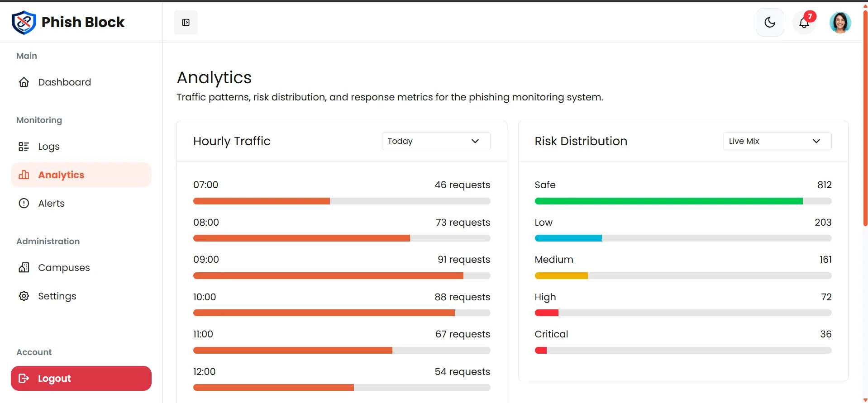Viewport: 868px width, 403px height.
Task: Click the Low count 203
Action: pyautogui.click(x=823, y=223)
